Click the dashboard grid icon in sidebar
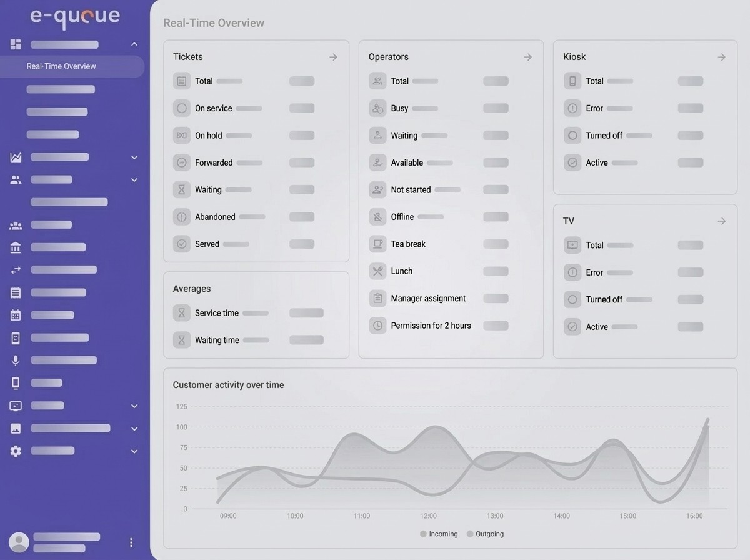Screen dimensions: 750x560 [16, 44]
